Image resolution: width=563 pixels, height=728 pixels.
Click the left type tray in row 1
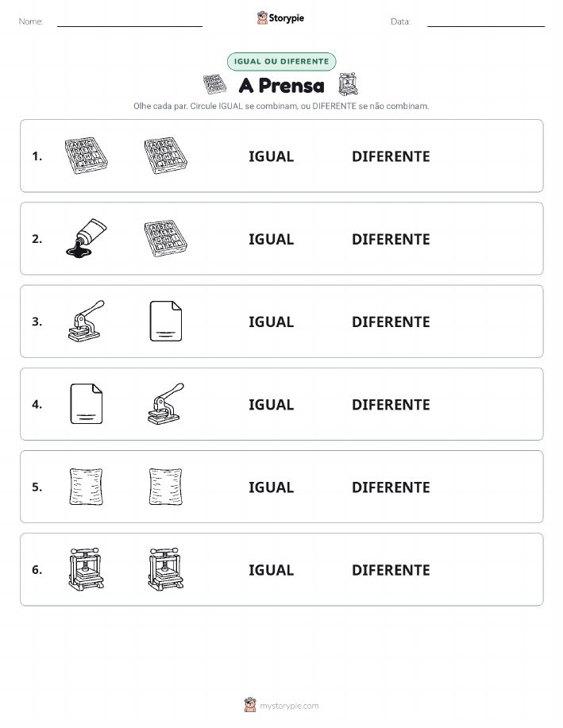coord(87,156)
